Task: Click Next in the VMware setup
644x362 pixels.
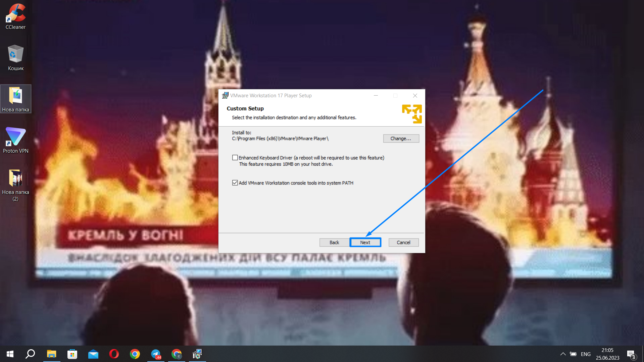Action: coord(365,243)
